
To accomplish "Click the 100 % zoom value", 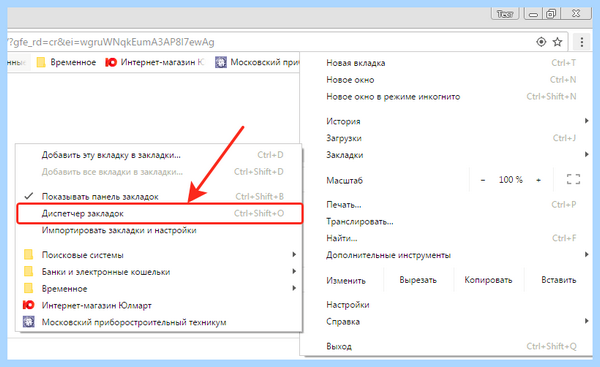I will (510, 179).
